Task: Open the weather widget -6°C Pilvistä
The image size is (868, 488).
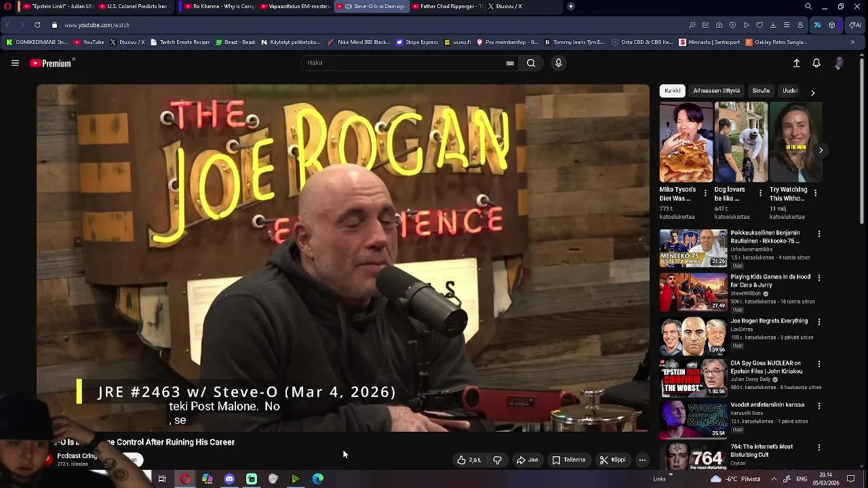Action: pos(735,479)
